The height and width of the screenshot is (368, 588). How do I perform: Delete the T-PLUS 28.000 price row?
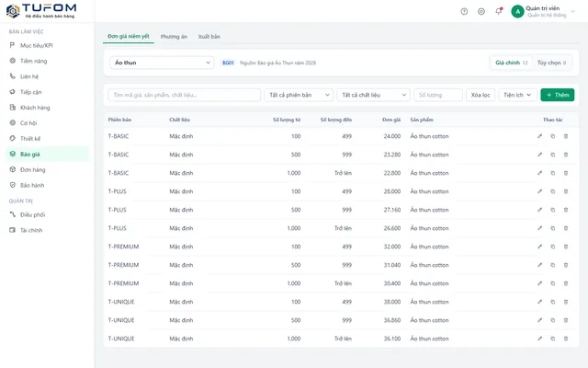pos(566,191)
